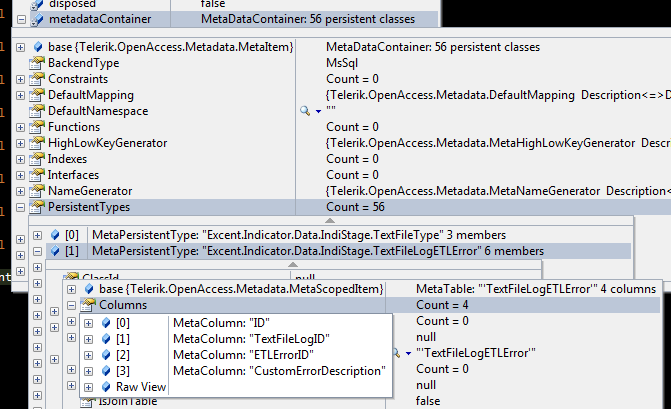Expand the Constraints property node
This screenshot has width=671, height=409.
24,79
